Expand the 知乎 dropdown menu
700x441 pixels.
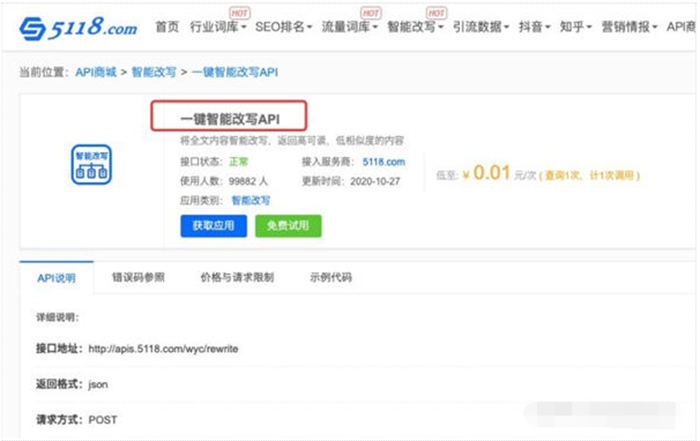(575, 27)
